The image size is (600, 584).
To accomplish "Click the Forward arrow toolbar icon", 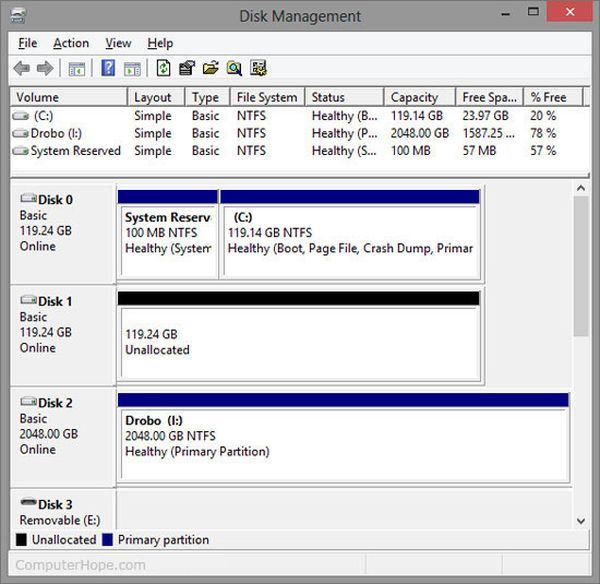I will [45, 68].
